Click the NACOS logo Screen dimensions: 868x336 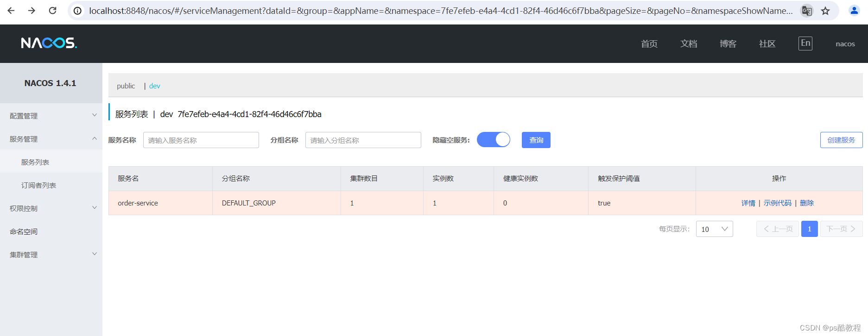click(x=49, y=43)
